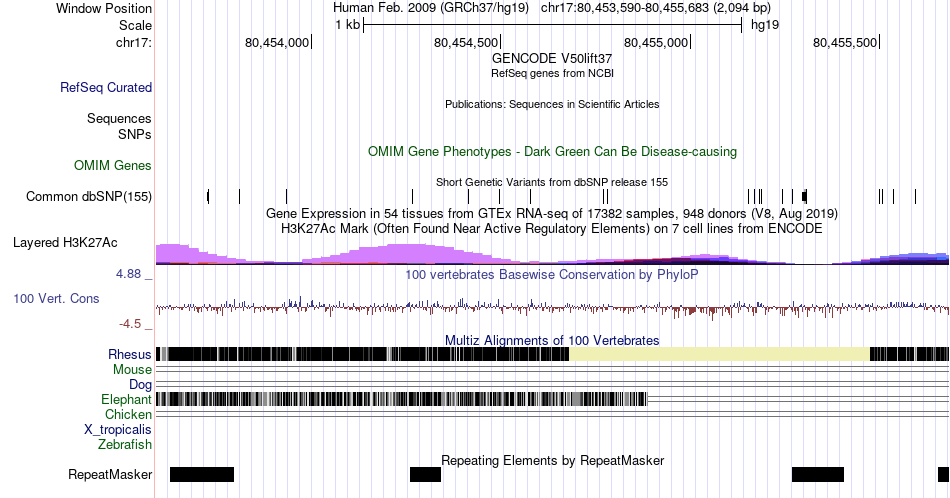This screenshot has width=950, height=498.
Task: Select the Rhesus alignment row label
Action: tap(130, 354)
